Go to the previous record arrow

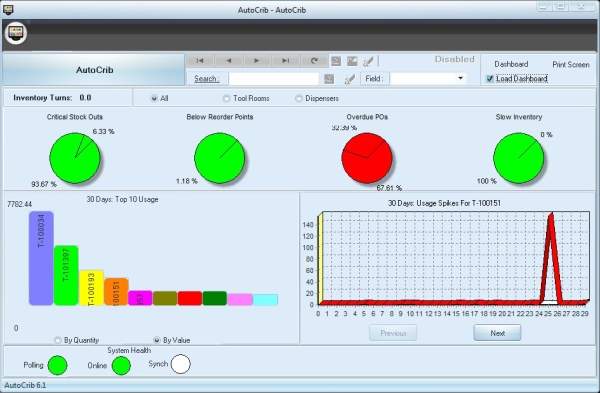228,60
